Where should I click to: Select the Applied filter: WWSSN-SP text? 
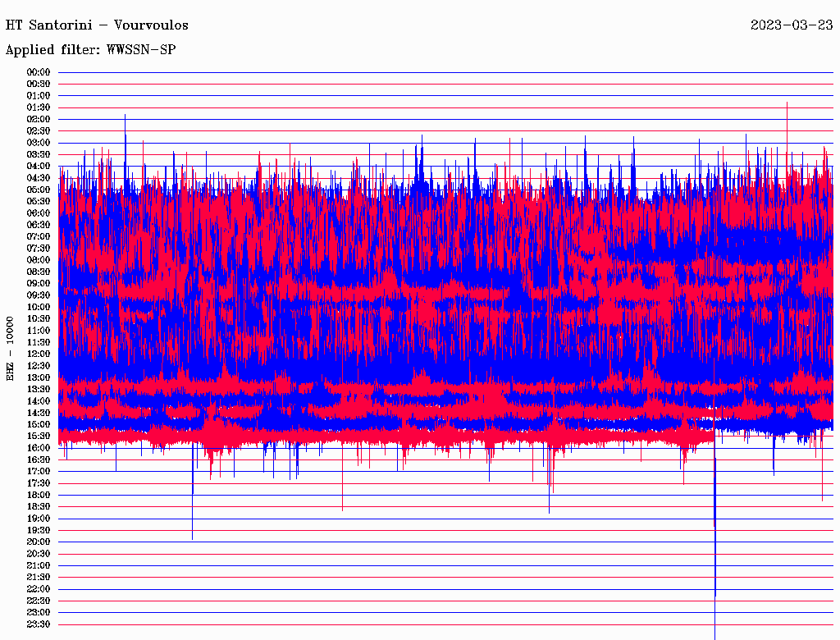point(90,50)
